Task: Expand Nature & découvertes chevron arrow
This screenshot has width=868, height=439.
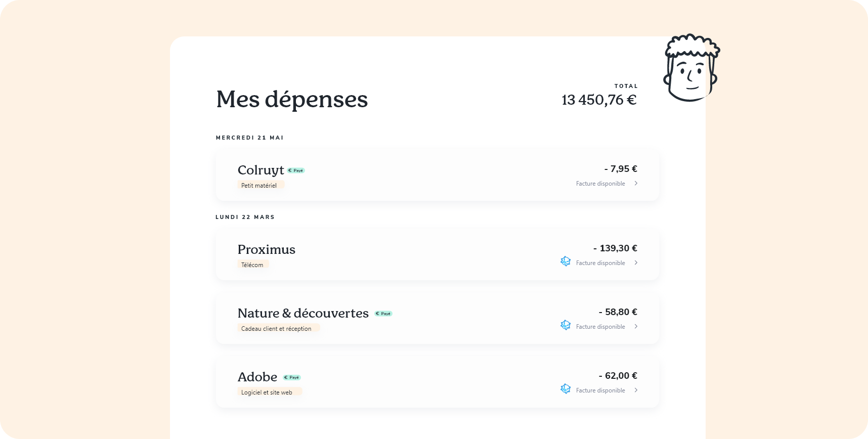Action: [x=636, y=327]
